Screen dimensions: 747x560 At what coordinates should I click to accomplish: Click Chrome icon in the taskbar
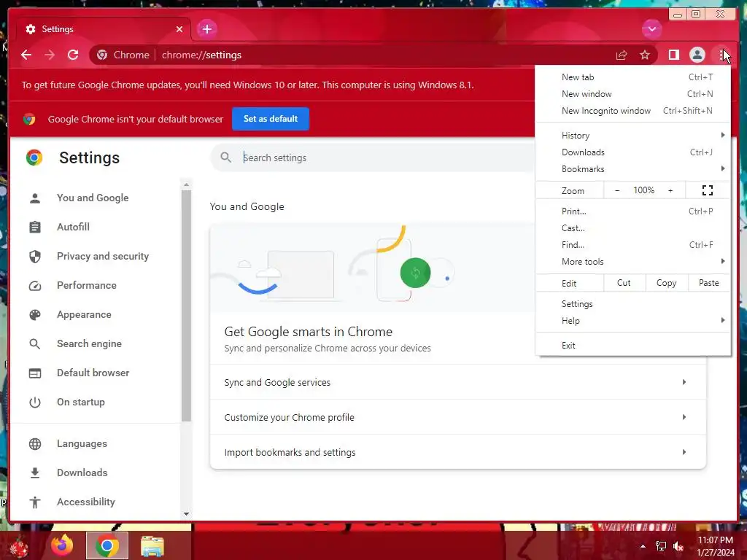[107, 545]
